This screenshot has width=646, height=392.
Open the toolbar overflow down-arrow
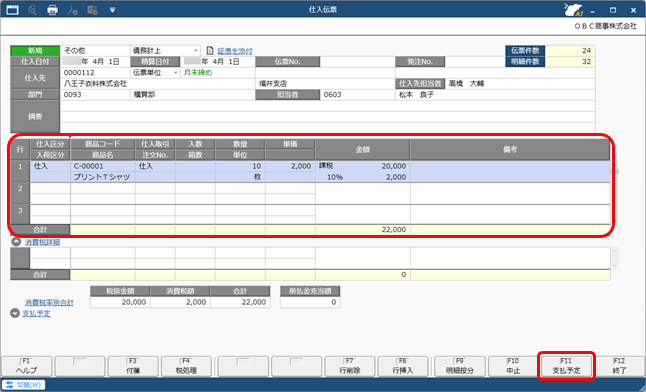point(112,9)
